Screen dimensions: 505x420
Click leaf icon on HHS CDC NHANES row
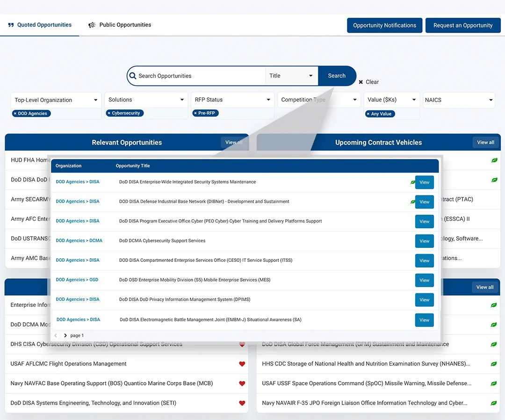[x=493, y=364]
